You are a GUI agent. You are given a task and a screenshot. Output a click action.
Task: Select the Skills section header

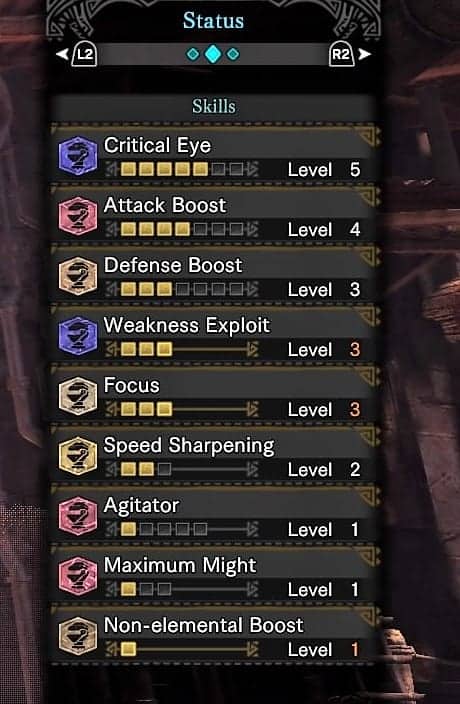(214, 106)
